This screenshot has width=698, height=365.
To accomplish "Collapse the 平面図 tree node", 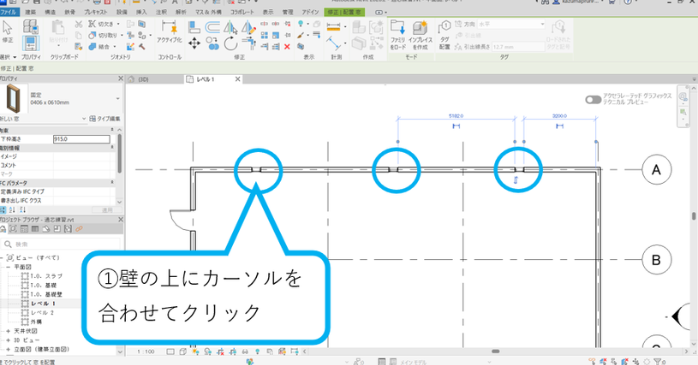I will coord(8,267).
